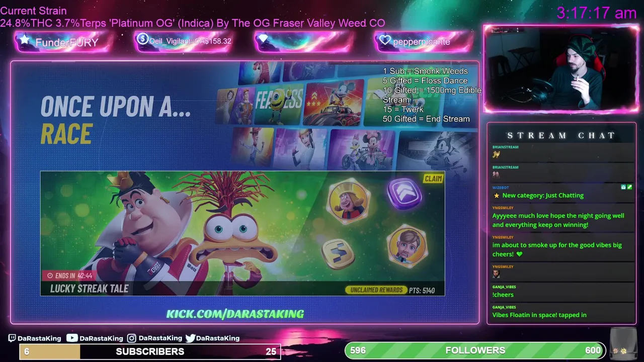Click DaRastaKing text beside the Twitch logo
Screen dimensions: 644x362
coord(39,338)
